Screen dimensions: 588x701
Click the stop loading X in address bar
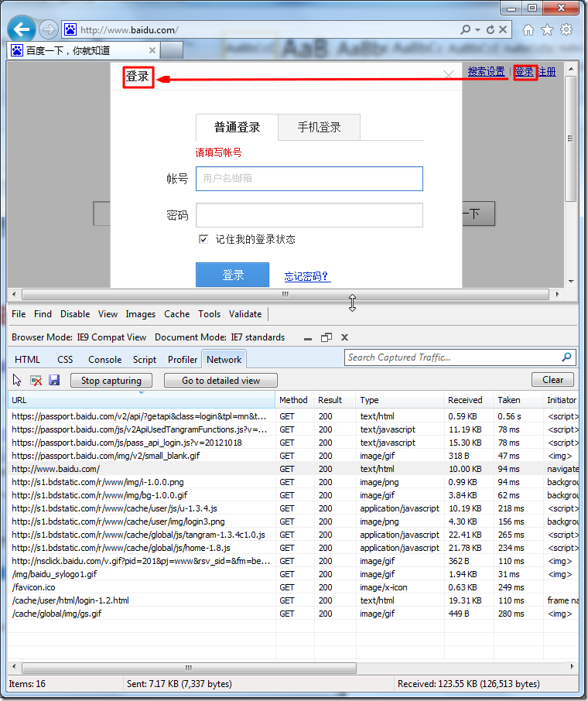(503, 29)
